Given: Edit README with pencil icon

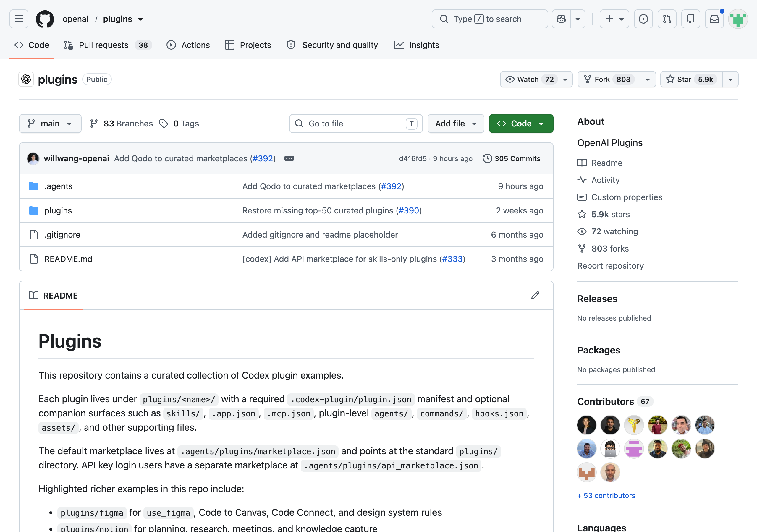Looking at the screenshot, I should [535, 295].
